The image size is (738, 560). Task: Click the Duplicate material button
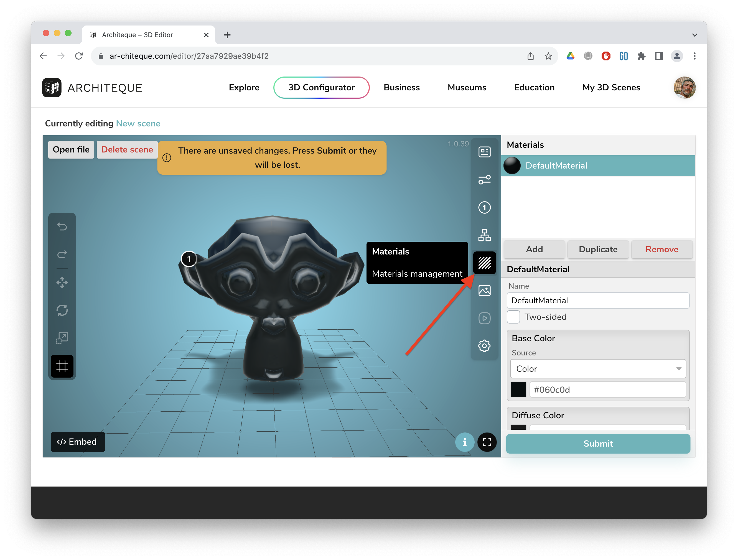[x=597, y=249]
